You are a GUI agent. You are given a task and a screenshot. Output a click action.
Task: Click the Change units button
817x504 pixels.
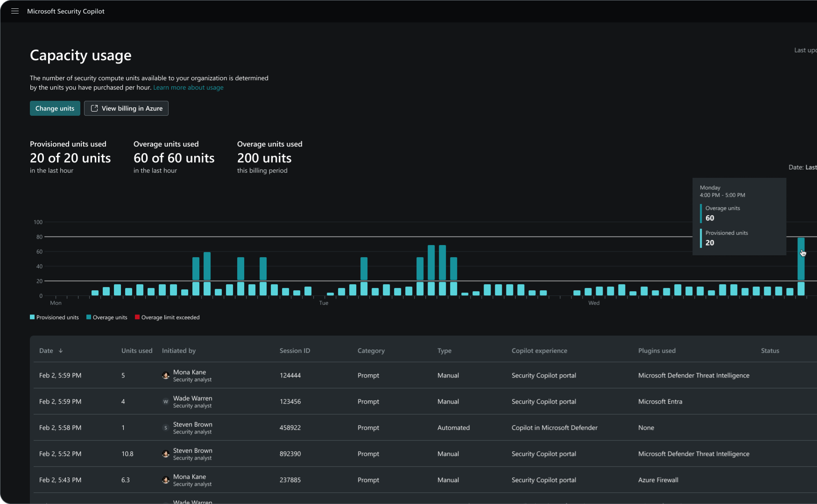point(55,108)
